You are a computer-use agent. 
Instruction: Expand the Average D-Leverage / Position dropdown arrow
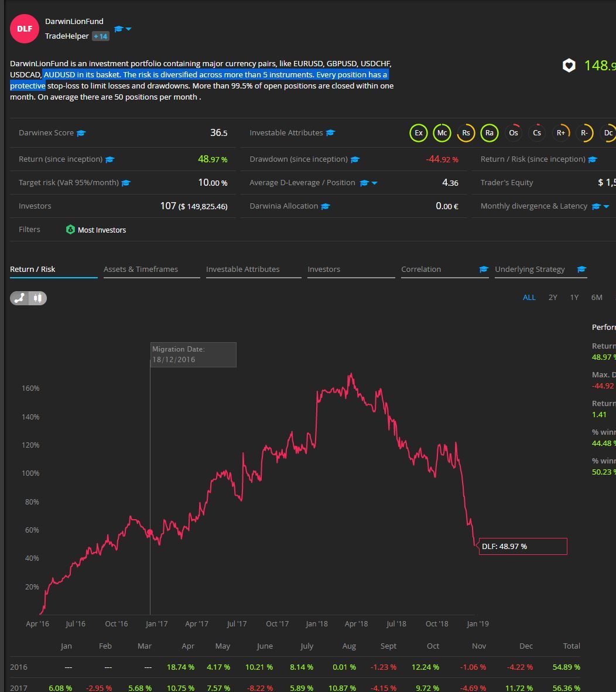tap(374, 183)
